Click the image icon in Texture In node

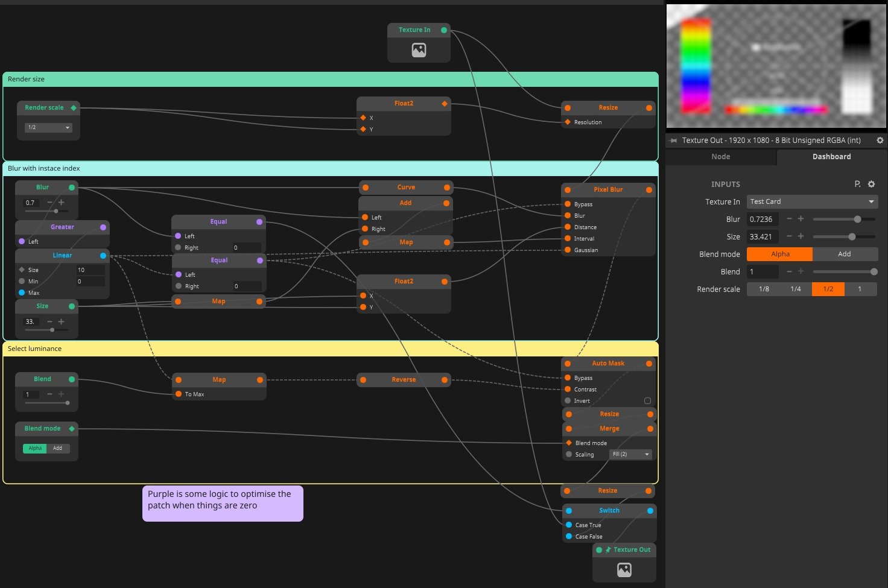click(419, 50)
